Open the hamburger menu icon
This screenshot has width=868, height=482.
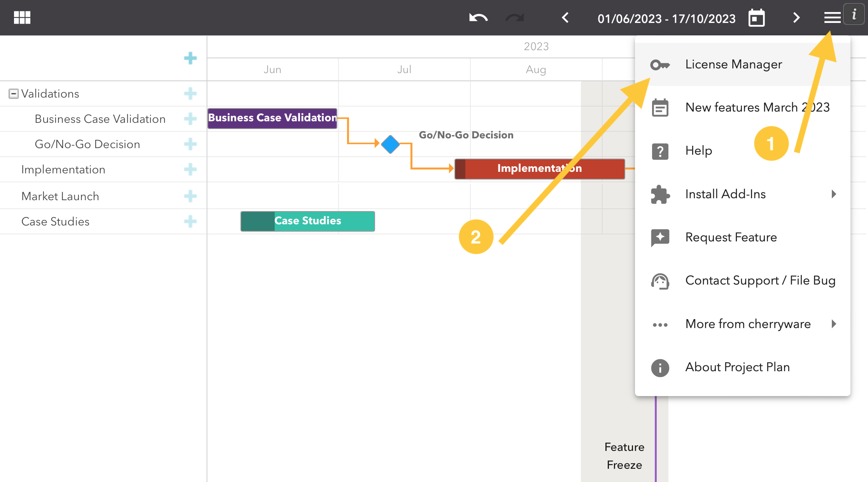pyautogui.click(x=832, y=18)
